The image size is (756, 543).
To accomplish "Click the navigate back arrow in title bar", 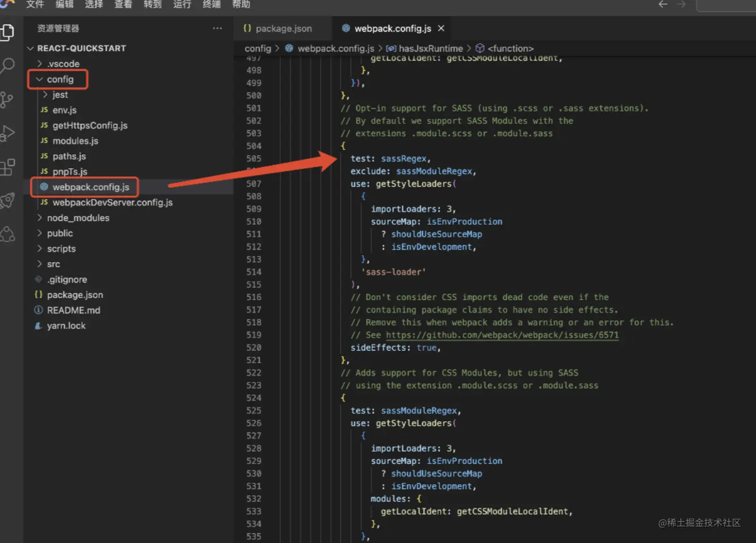I will tap(663, 5).
